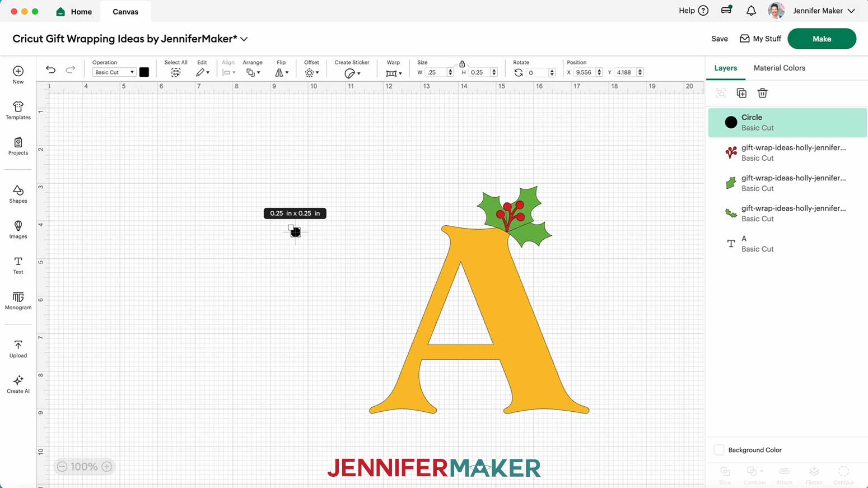Click the Contour tool at the panel bottom
Image resolution: width=868 pixels, height=488 pixels.
843,475
